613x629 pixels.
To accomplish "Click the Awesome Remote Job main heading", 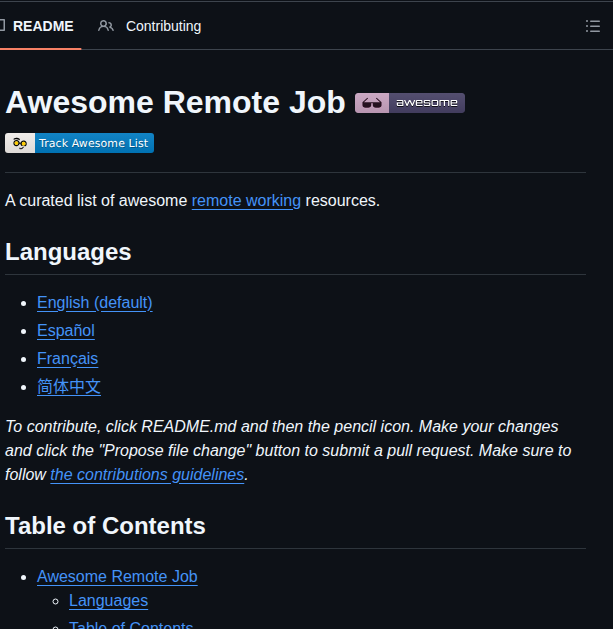I will (175, 102).
